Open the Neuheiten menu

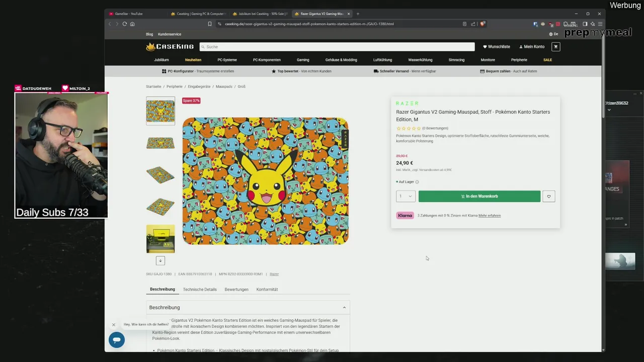[x=193, y=60]
